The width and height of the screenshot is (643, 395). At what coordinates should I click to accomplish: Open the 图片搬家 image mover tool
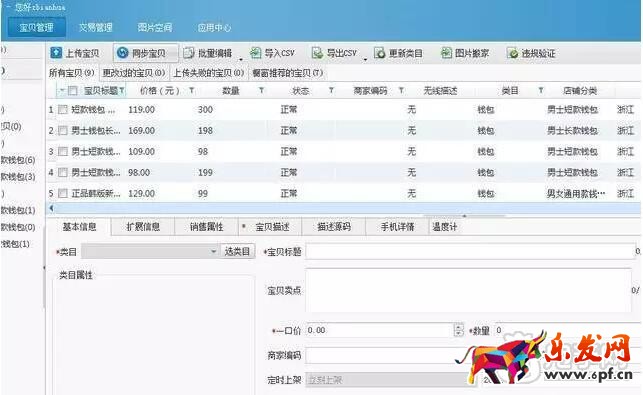tap(465, 53)
